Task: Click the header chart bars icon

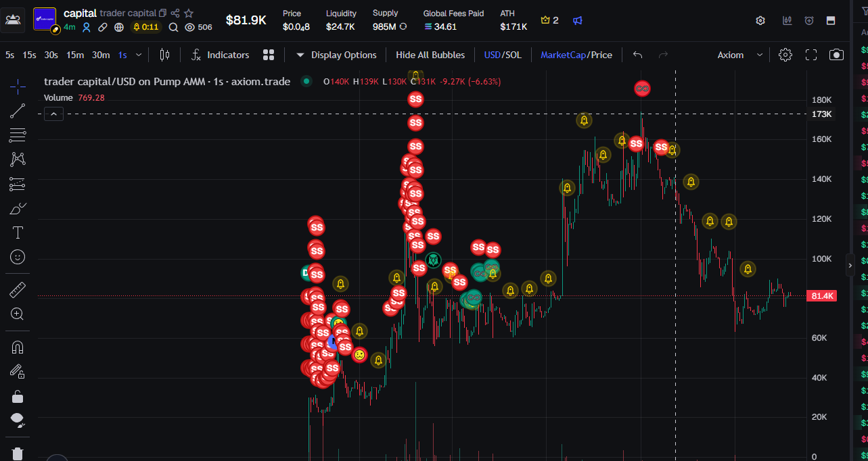Action: pyautogui.click(x=787, y=20)
